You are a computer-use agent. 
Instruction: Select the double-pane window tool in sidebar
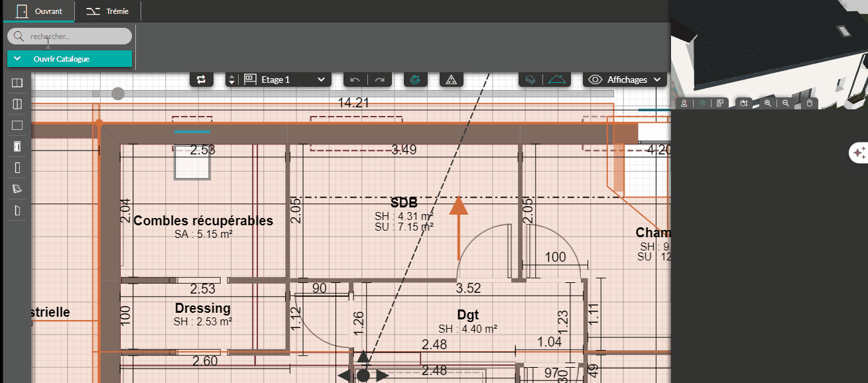[x=17, y=83]
